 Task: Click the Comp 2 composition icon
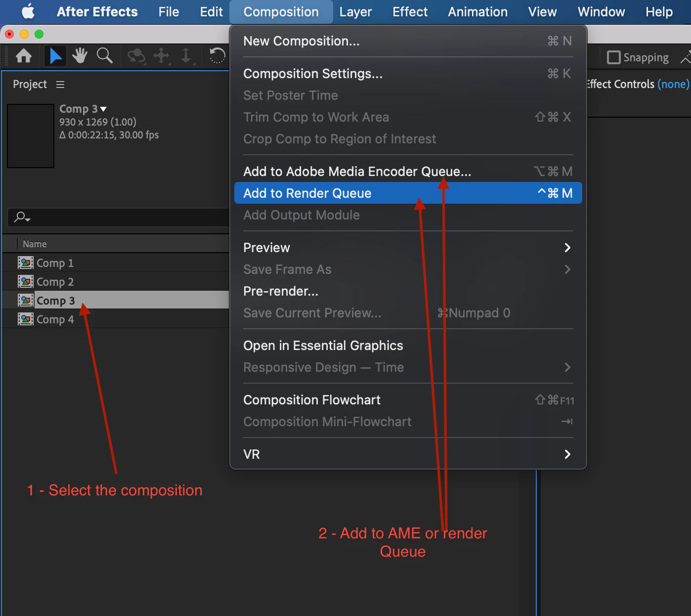point(26,281)
